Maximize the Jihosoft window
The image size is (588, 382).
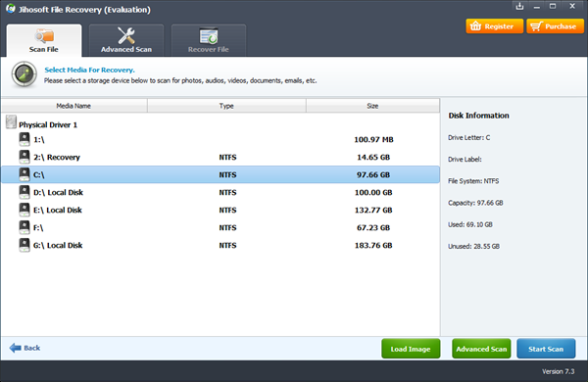553,7
